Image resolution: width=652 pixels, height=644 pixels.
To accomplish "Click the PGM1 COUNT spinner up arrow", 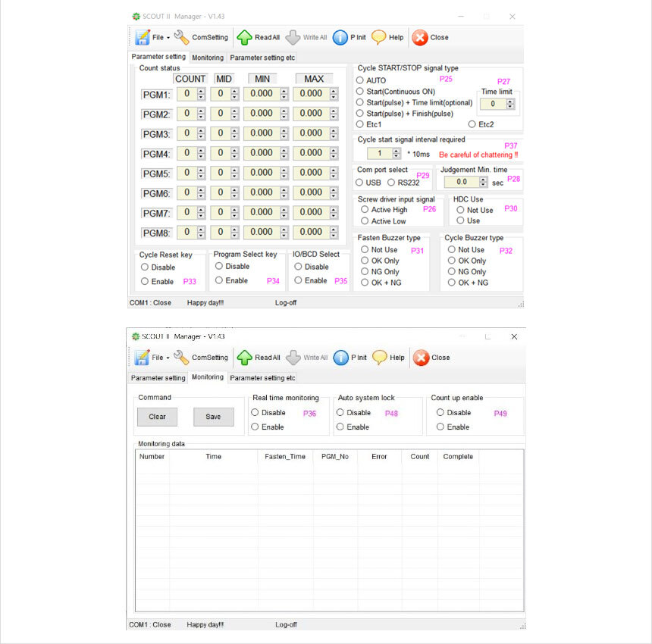I will tap(201, 91).
